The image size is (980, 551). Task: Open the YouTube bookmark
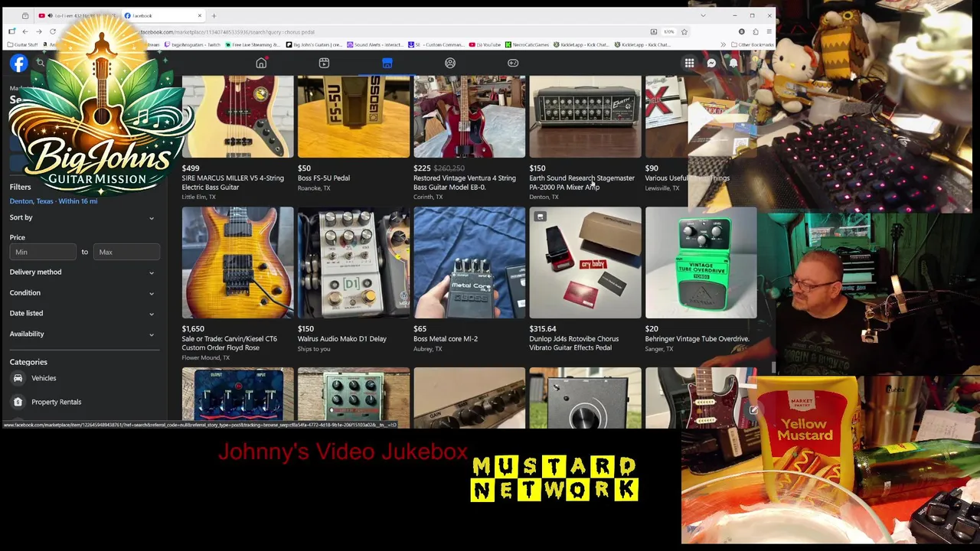click(485, 44)
